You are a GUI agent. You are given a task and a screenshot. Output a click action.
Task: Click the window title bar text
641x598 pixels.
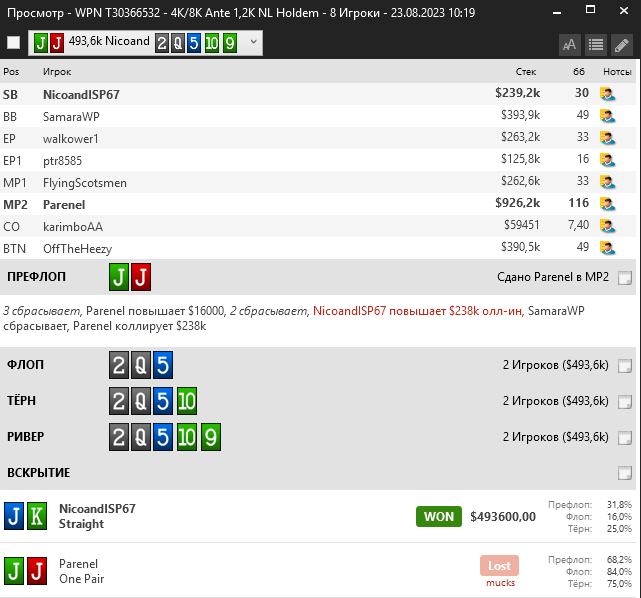tap(241, 13)
